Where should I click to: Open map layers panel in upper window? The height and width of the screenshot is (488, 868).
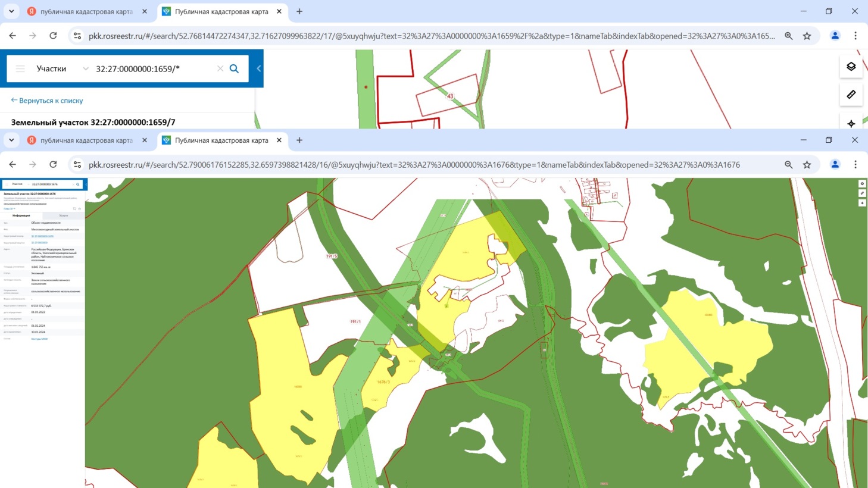[x=851, y=67]
